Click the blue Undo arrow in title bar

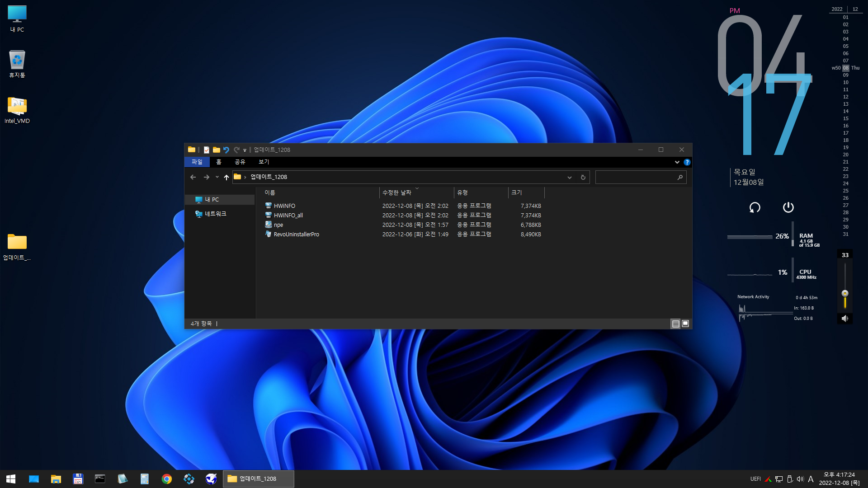coord(226,150)
